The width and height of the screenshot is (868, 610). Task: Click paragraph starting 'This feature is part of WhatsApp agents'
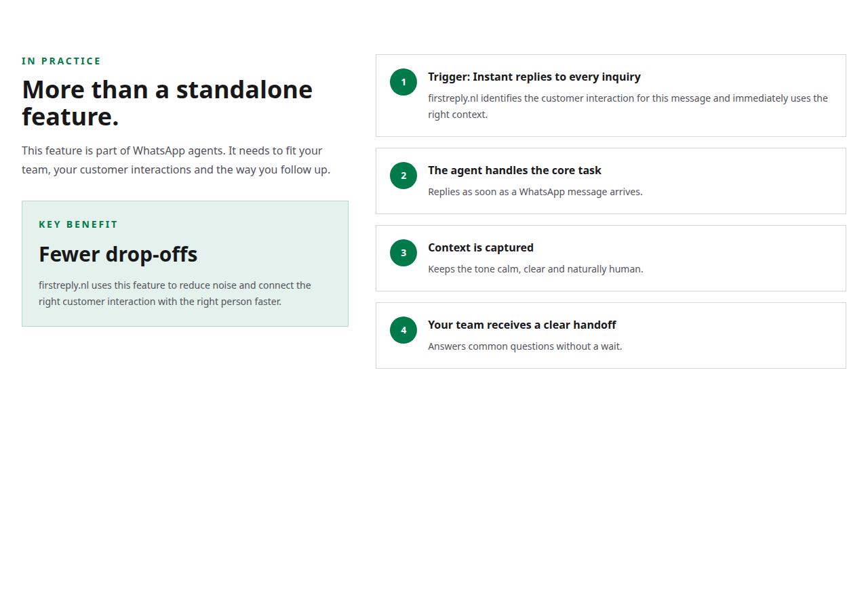[x=176, y=160]
